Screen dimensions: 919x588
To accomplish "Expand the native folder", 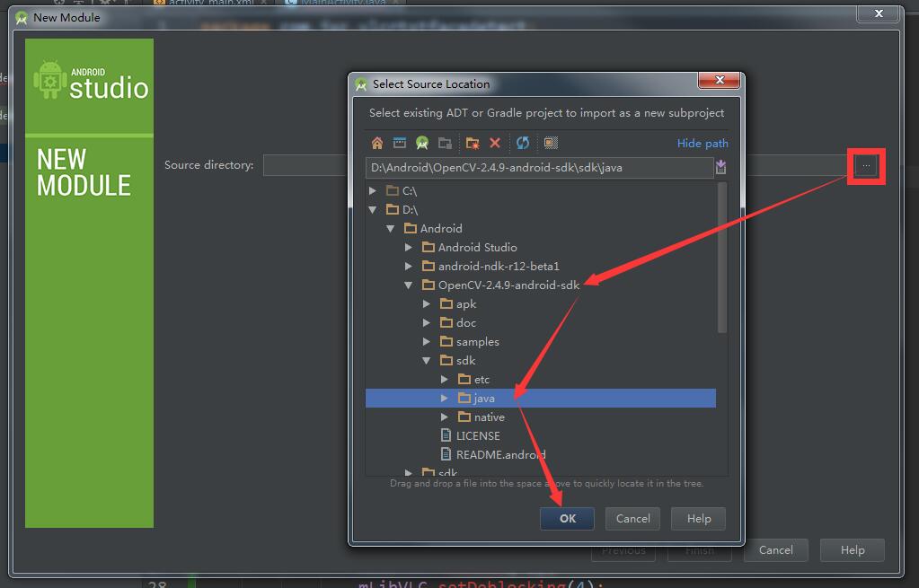I will click(x=445, y=417).
